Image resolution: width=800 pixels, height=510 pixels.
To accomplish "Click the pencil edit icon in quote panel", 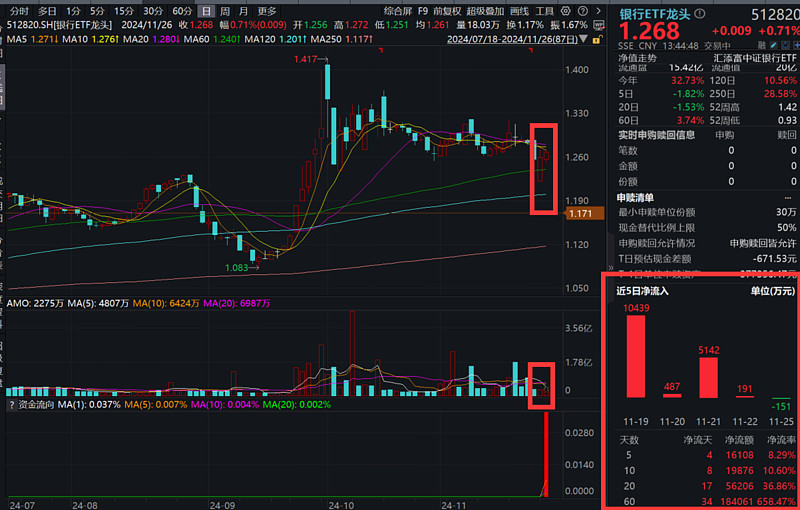I will [773, 46].
